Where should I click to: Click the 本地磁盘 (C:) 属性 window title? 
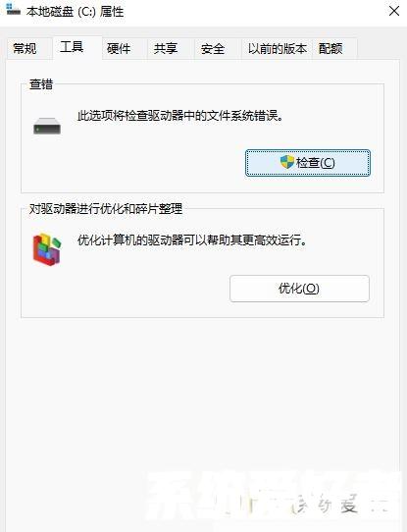pyautogui.click(x=76, y=12)
